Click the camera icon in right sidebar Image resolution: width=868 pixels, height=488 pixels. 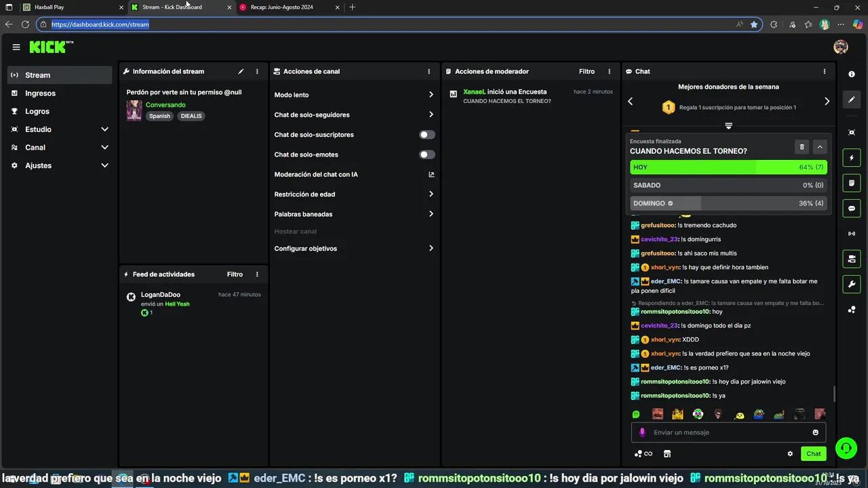click(x=852, y=259)
